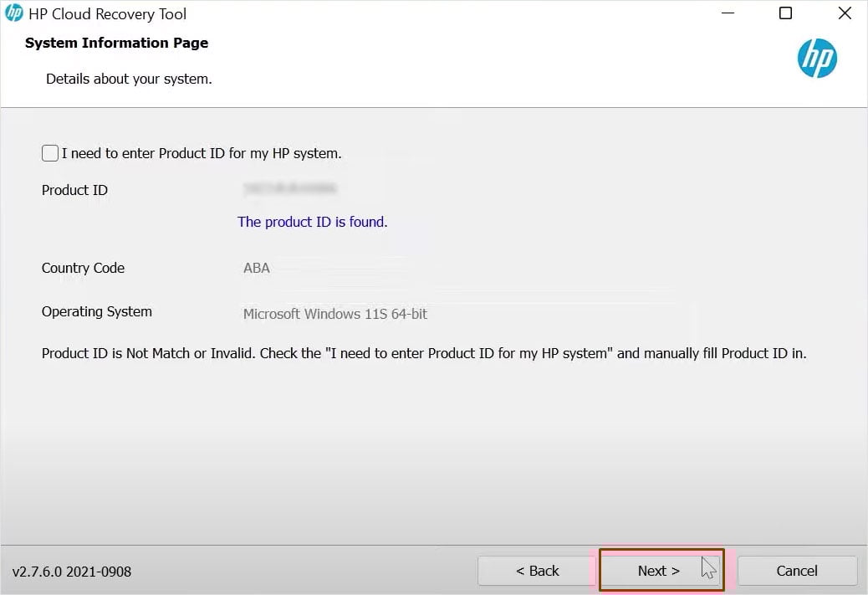Click the Operating System field showing Windows 11S
The image size is (868, 595).
point(335,314)
